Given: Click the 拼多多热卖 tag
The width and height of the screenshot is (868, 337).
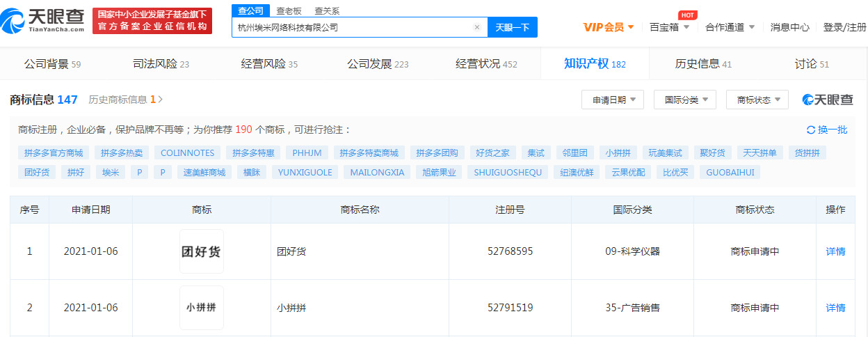Looking at the screenshot, I should coord(121,152).
